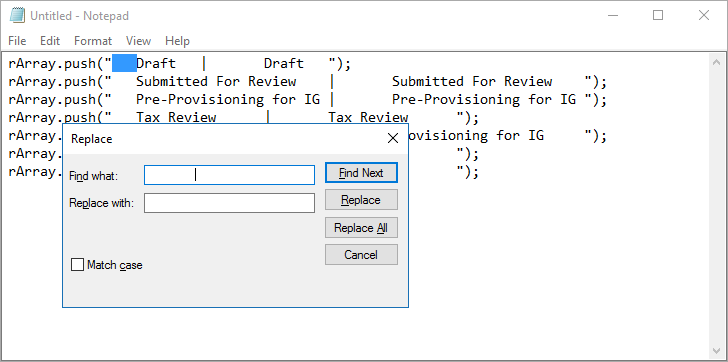Click the first 'Submitted For Review' text
The image size is (728, 362).
click(x=216, y=81)
